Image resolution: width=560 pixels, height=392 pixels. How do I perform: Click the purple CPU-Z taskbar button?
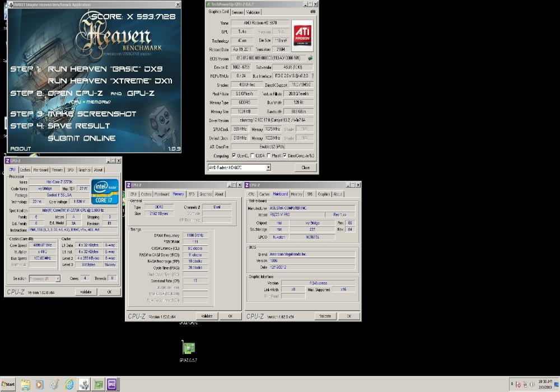click(112, 385)
